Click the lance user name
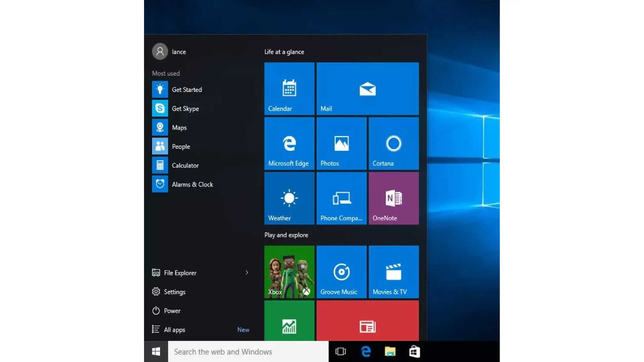644x362 pixels. [179, 52]
